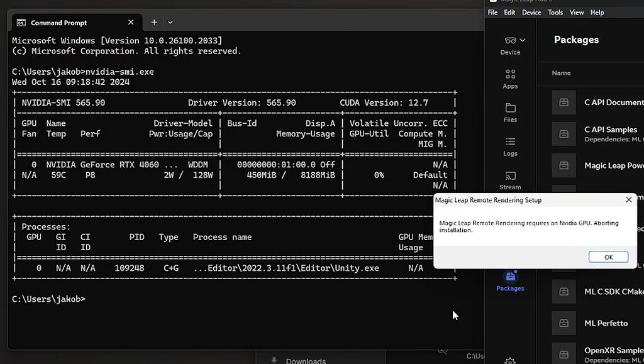This screenshot has width=644, height=364.
Task: Open the terminal tab dropdown arrow
Action: tap(169, 22)
